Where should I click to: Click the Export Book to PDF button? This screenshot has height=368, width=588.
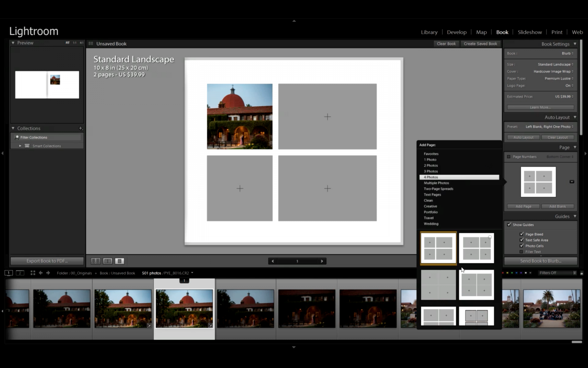[47, 261]
